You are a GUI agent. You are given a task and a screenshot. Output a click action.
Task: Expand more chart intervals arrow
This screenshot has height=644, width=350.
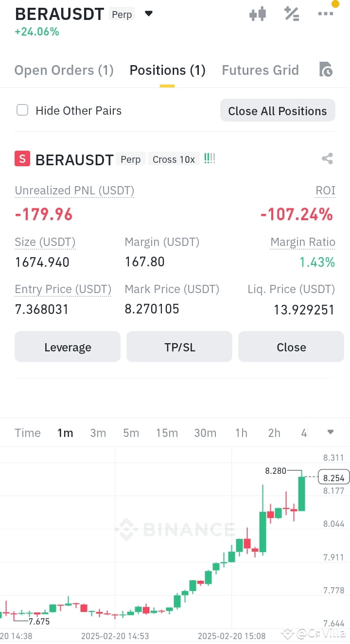331,432
